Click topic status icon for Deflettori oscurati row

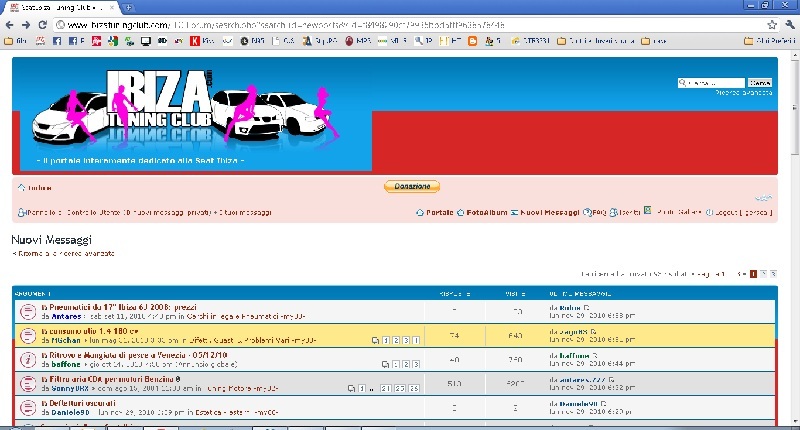click(28, 407)
